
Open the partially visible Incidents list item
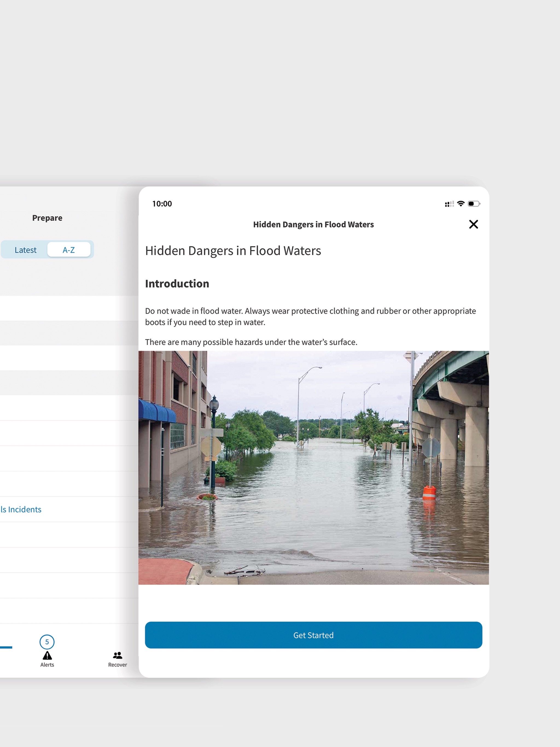(x=21, y=509)
